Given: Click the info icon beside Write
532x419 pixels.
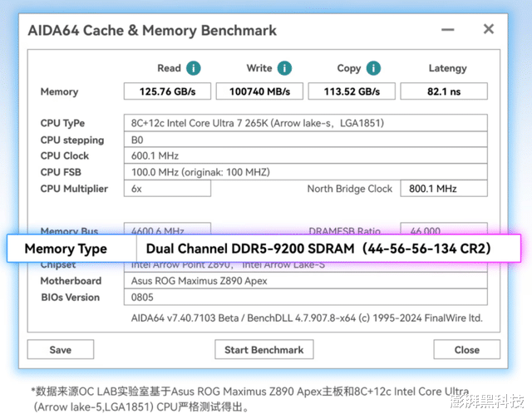Looking at the screenshot, I should pyautogui.click(x=284, y=68).
